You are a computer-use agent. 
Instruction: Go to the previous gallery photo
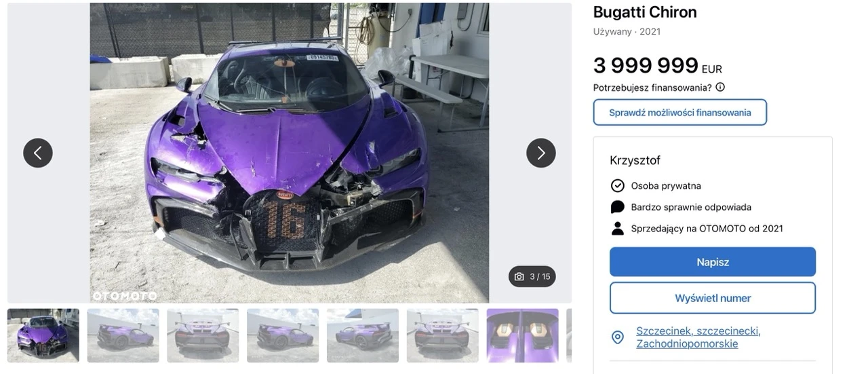tap(38, 153)
